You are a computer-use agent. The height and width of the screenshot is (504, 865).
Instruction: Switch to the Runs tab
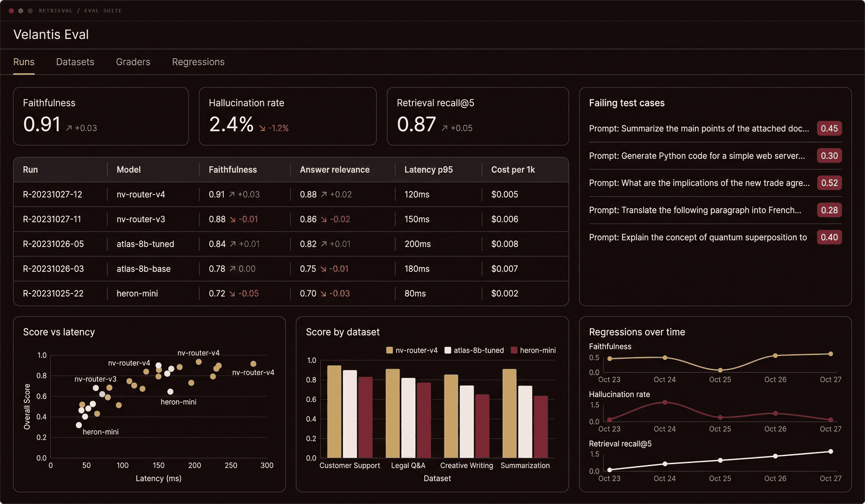tap(24, 62)
